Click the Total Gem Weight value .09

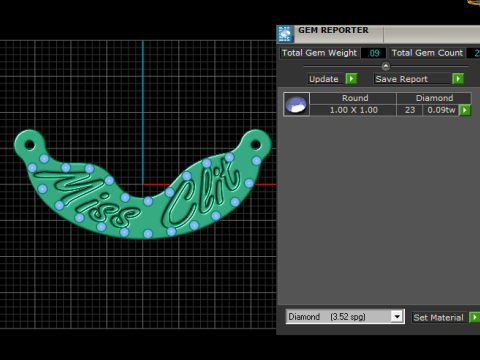(x=373, y=53)
